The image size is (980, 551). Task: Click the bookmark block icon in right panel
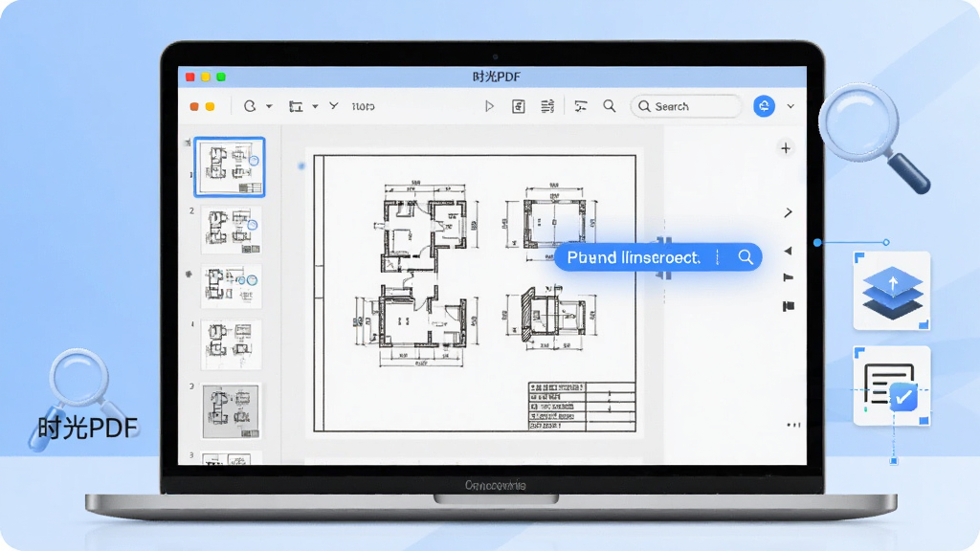[789, 306]
